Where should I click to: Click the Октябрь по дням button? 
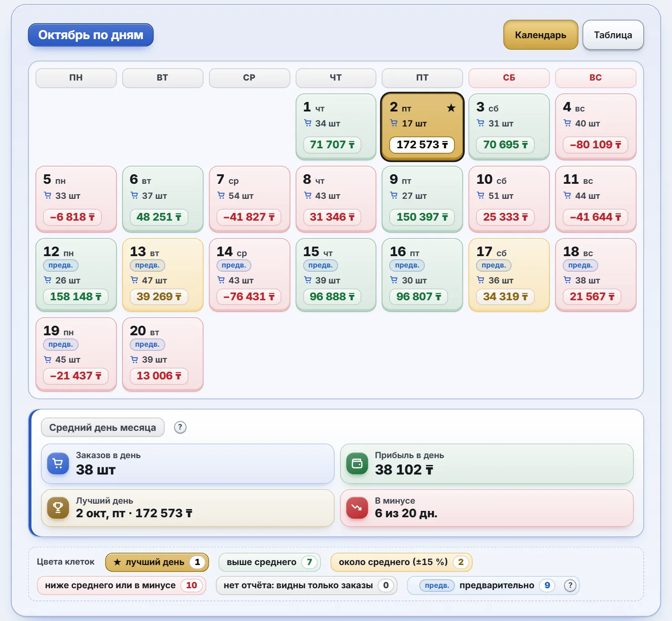click(x=91, y=35)
